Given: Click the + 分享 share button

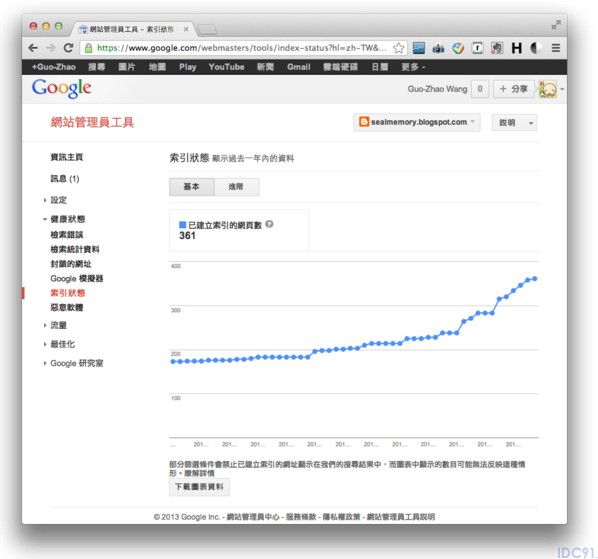Looking at the screenshot, I should [514, 89].
